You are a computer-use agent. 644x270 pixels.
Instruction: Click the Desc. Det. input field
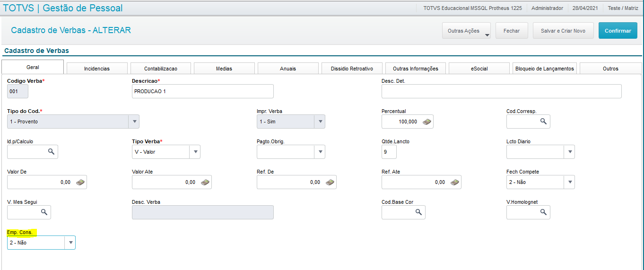[x=502, y=91]
